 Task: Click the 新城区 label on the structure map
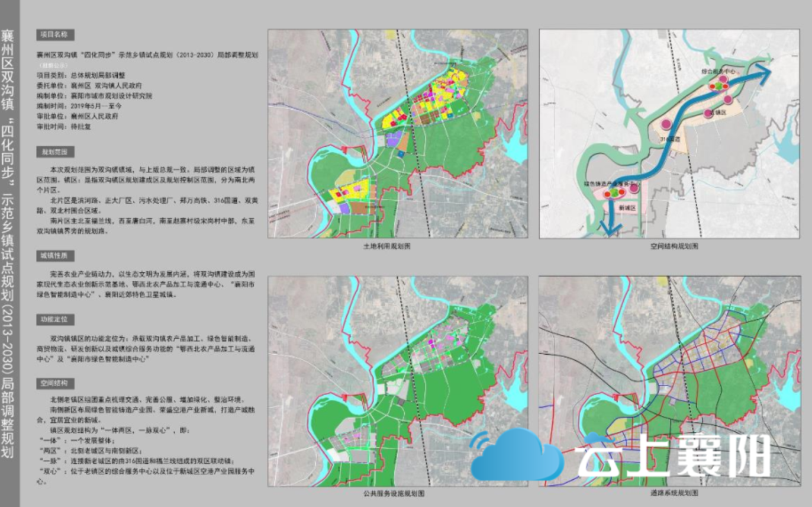(x=626, y=208)
